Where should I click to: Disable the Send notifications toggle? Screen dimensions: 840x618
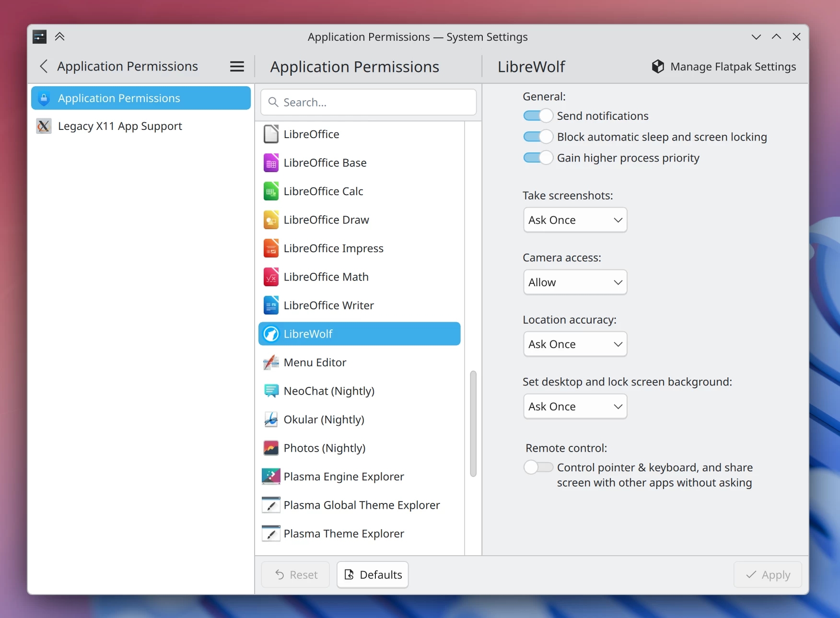(537, 116)
